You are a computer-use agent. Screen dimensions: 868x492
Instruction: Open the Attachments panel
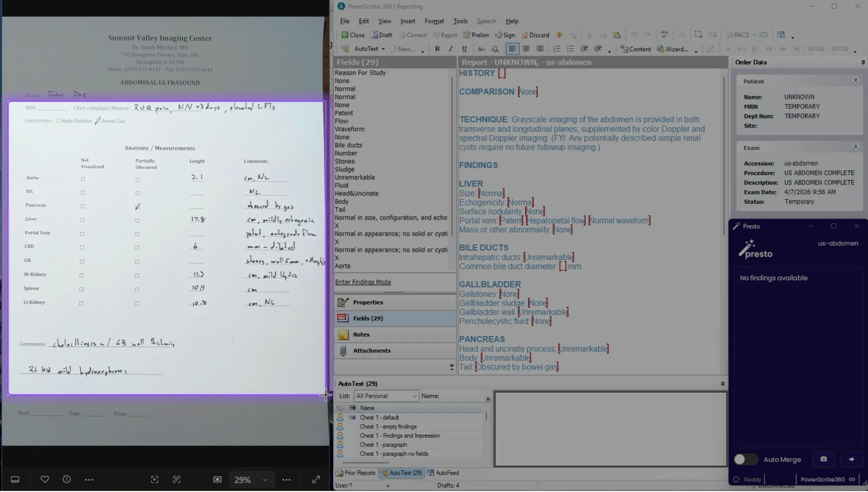point(371,350)
